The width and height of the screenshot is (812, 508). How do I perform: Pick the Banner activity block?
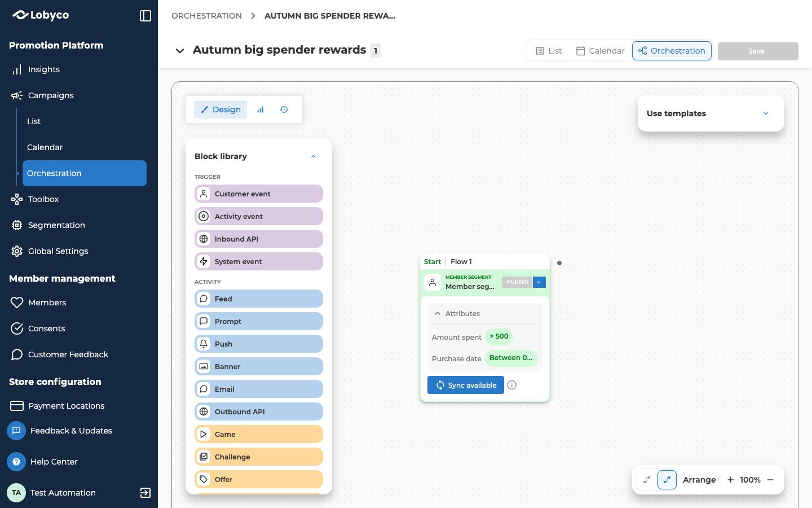coord(259,366)
